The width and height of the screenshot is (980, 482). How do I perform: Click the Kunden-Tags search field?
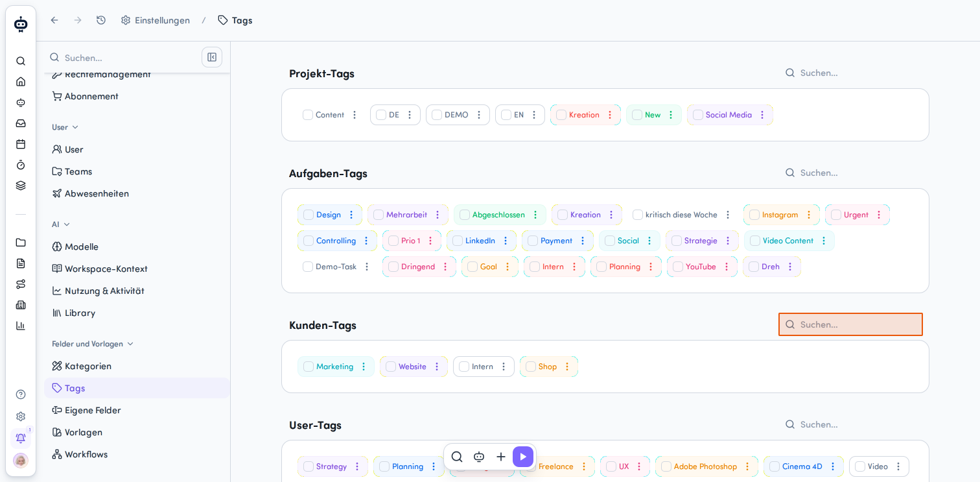(850, 324)
